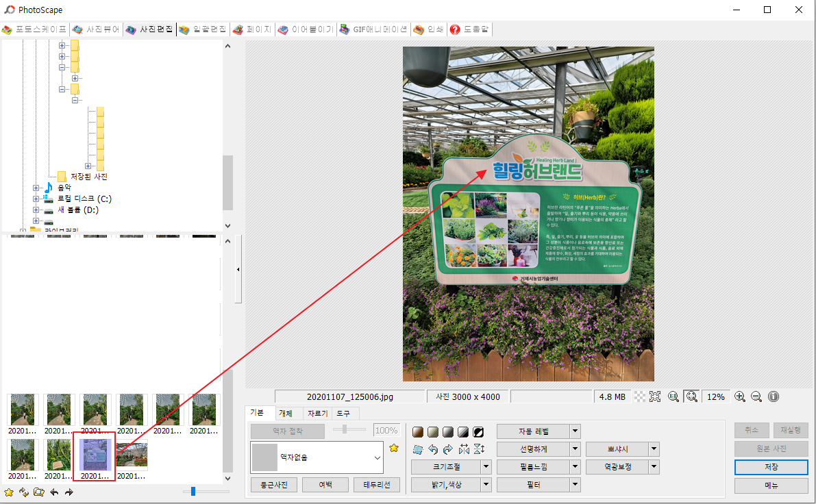
Task: Switch to the 도구 tab
Action: click(343, 414)
